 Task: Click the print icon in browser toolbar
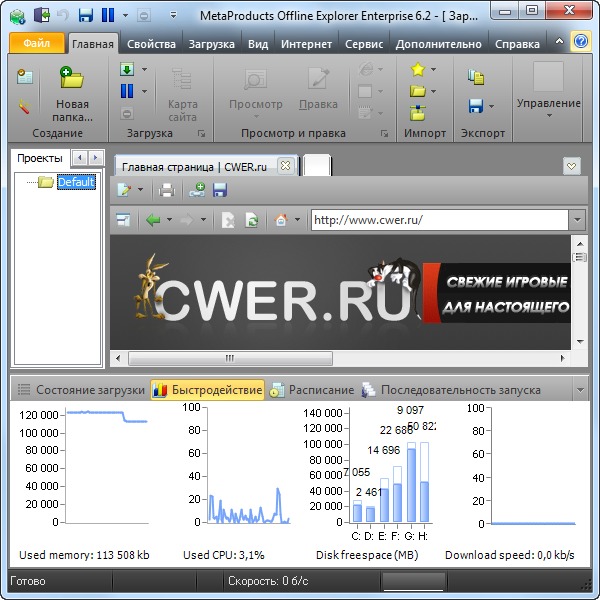[x=167, y=190]
